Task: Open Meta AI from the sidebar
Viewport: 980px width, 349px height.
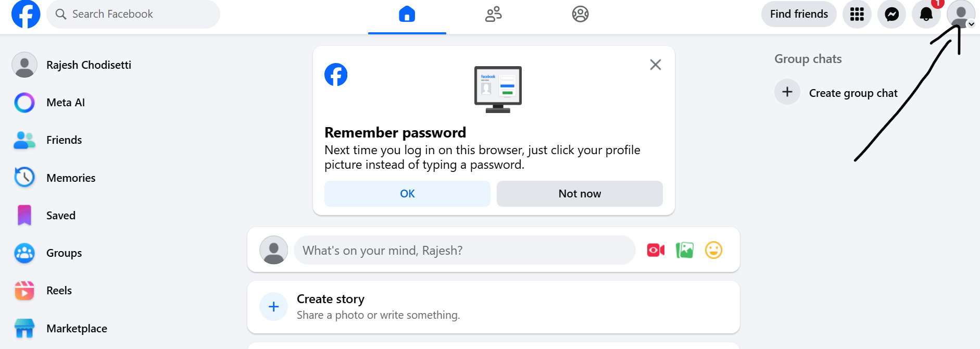Action: (65, 102)
